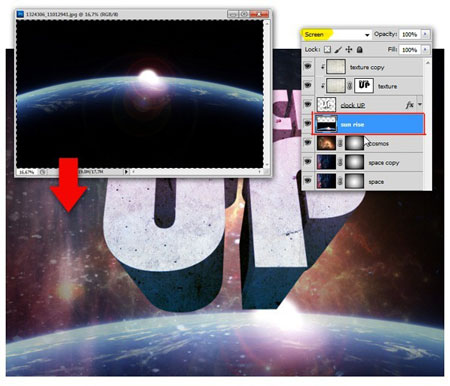Click the zoom percentage field in status bar

point(27,172)
